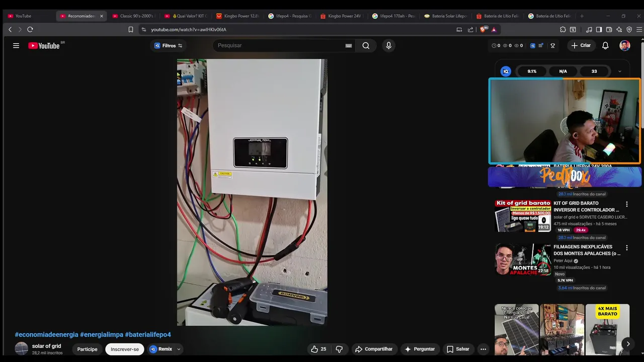Click the vidIQ IQ badge in score panel
Screen dimensions: 644x362
(x=506, y=71)
